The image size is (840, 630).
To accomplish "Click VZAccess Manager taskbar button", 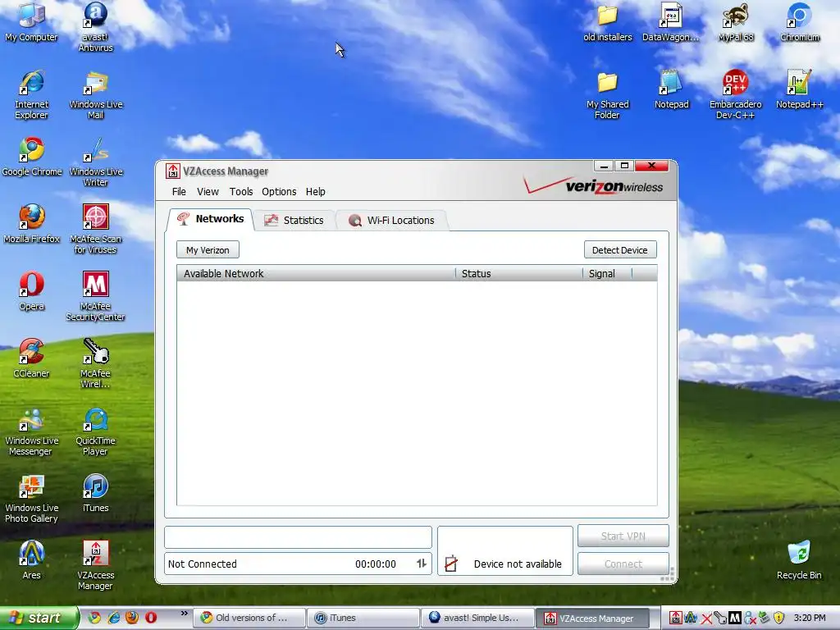I will (592, 619).
